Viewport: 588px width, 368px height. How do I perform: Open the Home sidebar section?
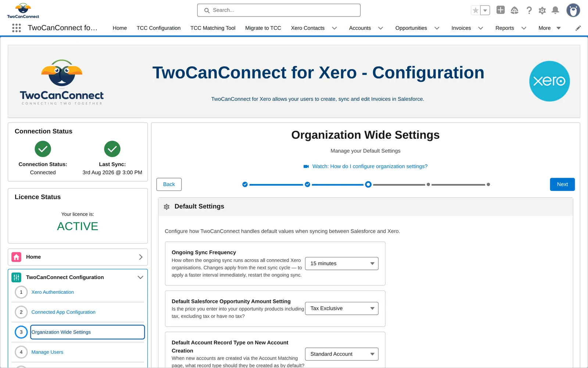[x=78, y=257]
